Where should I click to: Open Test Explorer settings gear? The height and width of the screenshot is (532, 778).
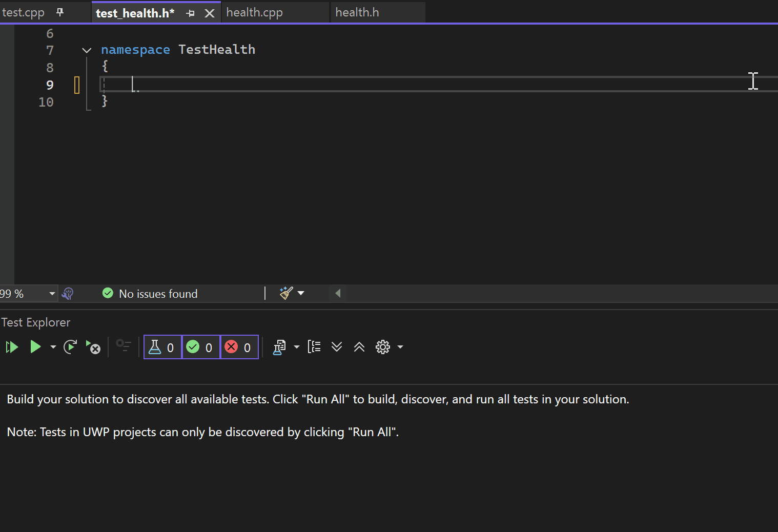coord(382,347)
